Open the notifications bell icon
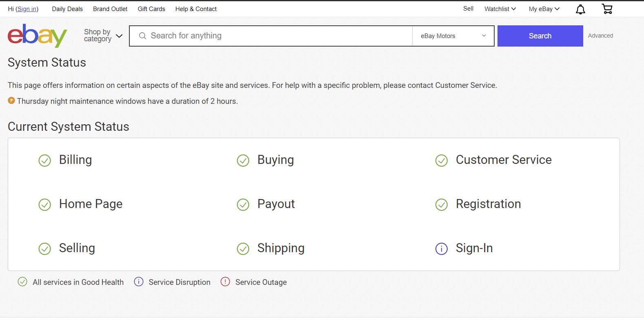The height and width of the screenshot is (320, 644). (580, 9)
